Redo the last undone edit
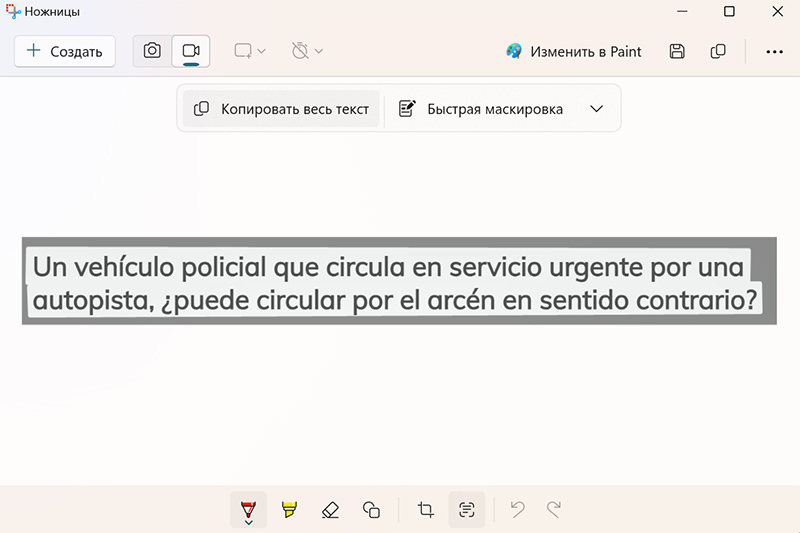The height and width of the screenshot is (533, 800). pyautogui.click(x=554, y=510)
